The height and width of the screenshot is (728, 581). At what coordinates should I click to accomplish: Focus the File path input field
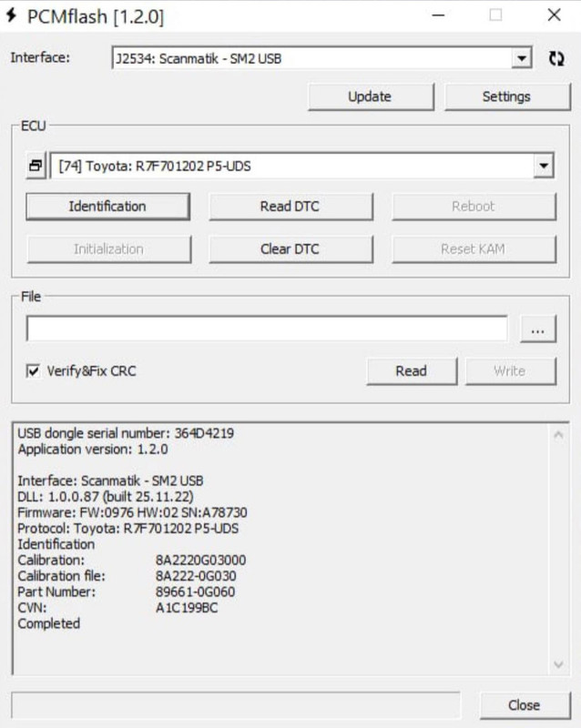(x=267, y=329)
